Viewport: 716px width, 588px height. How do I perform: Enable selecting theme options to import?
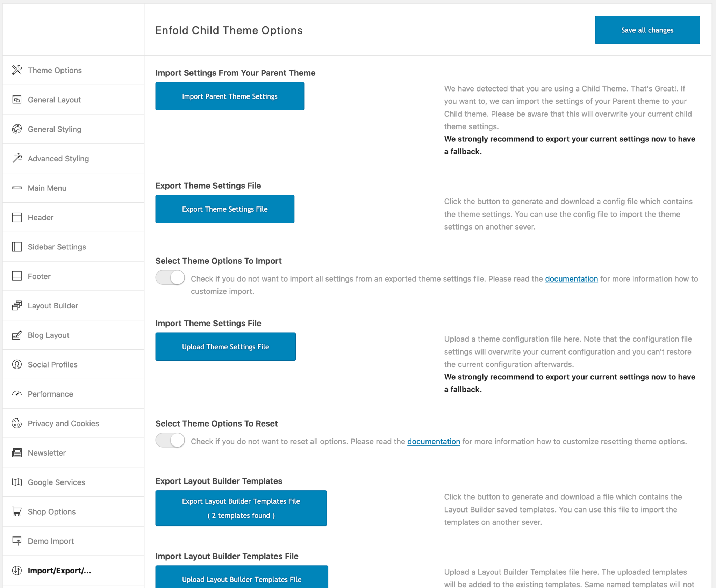[x=170, y=277]
